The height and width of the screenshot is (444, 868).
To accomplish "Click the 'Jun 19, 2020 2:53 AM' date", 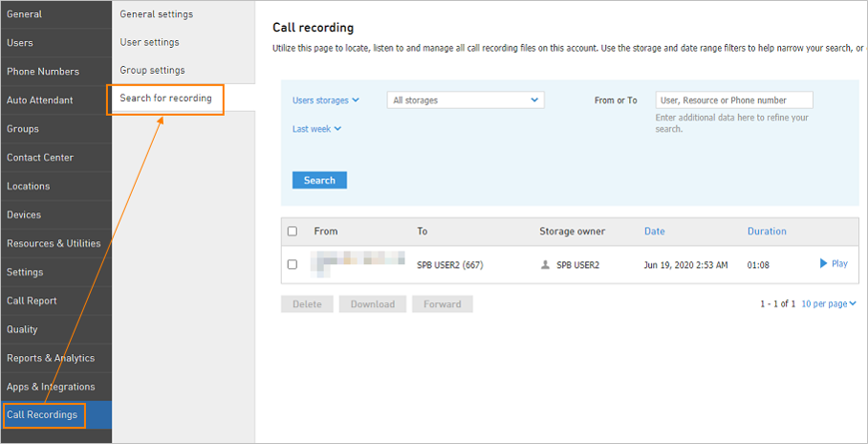I will pyautogui.click(x=685, y=265).
